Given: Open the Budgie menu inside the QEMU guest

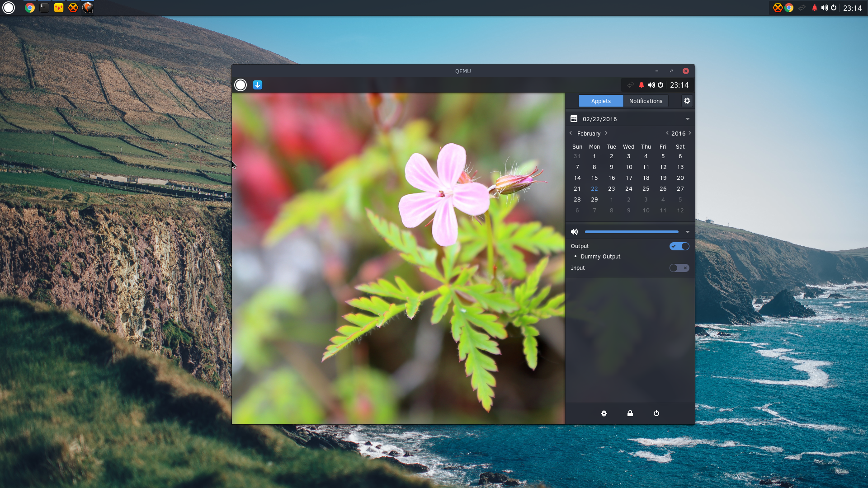Looking at the screenshot, I should pos(241,85).
